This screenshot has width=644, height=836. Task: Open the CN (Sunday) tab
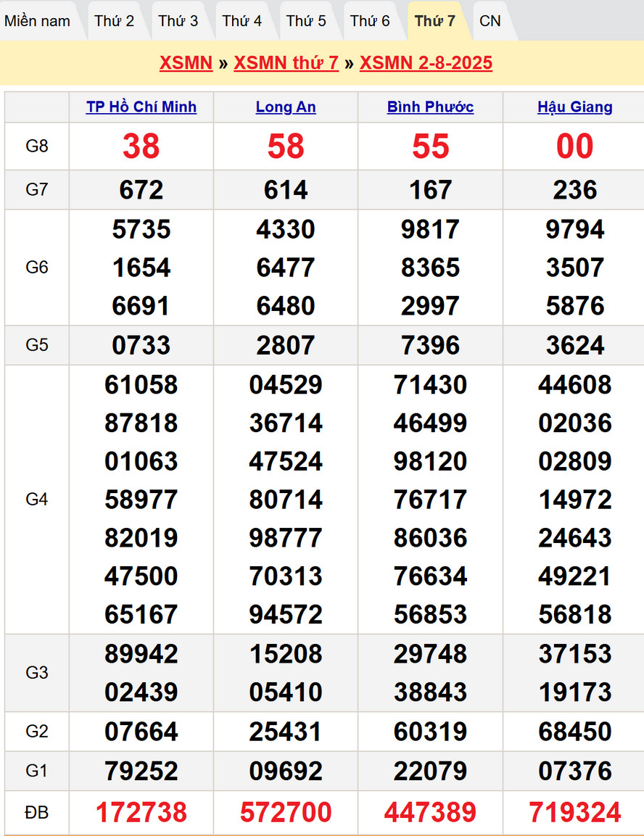click(490, 21)
